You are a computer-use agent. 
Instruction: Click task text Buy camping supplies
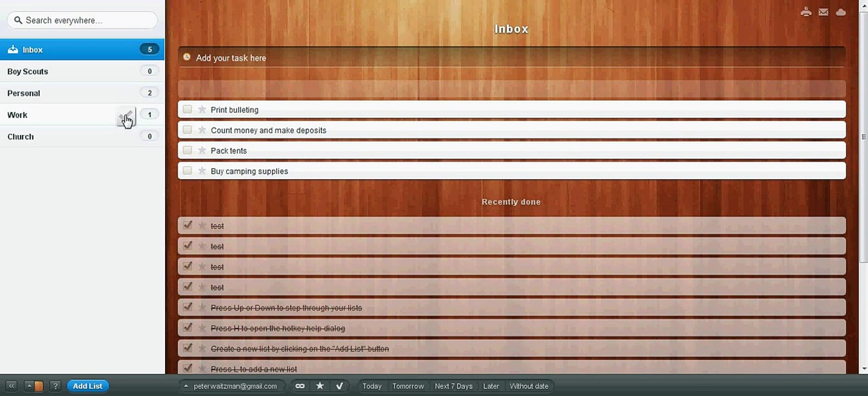(x=249, y=171)
